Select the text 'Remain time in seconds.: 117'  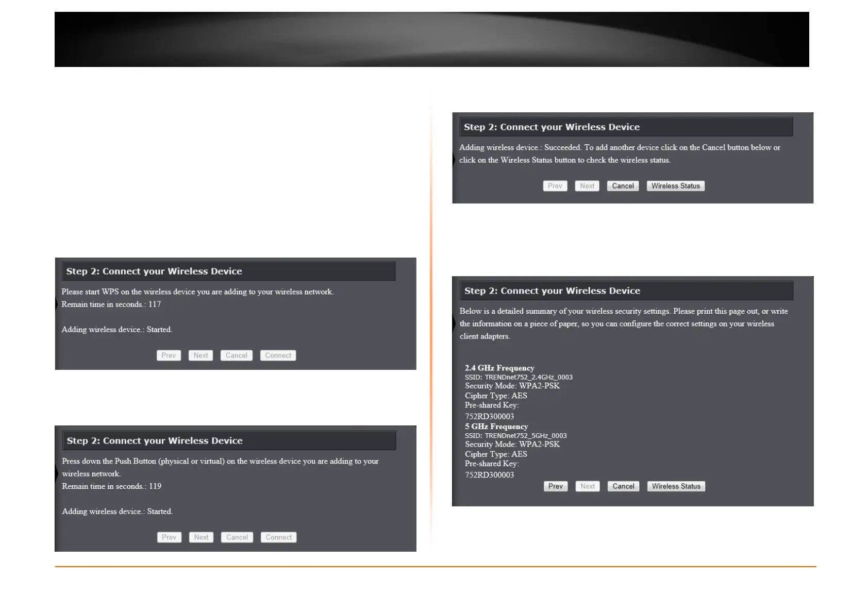click(111, 304)
